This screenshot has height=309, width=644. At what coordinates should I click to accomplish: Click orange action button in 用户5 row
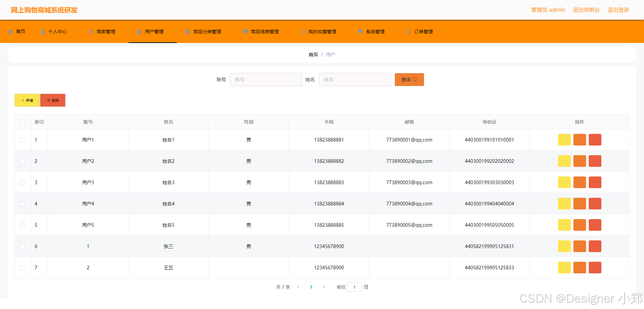pos(579,225)
